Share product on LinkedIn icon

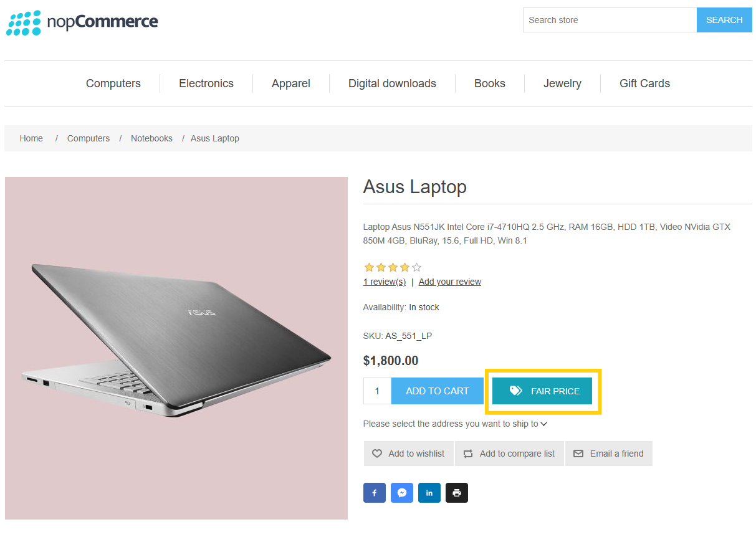tap(429, 493)
